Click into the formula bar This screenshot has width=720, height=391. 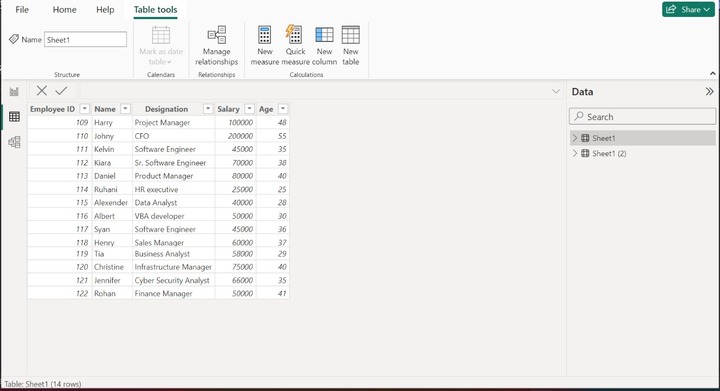tap(315, 91)
